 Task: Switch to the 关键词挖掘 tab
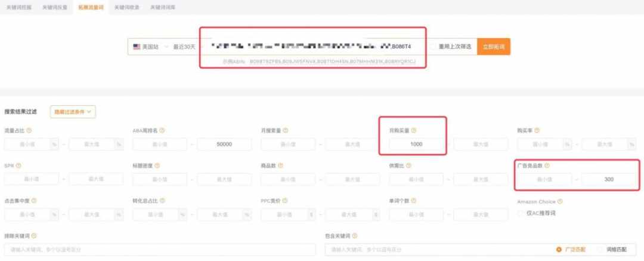[x=19, y=7]
